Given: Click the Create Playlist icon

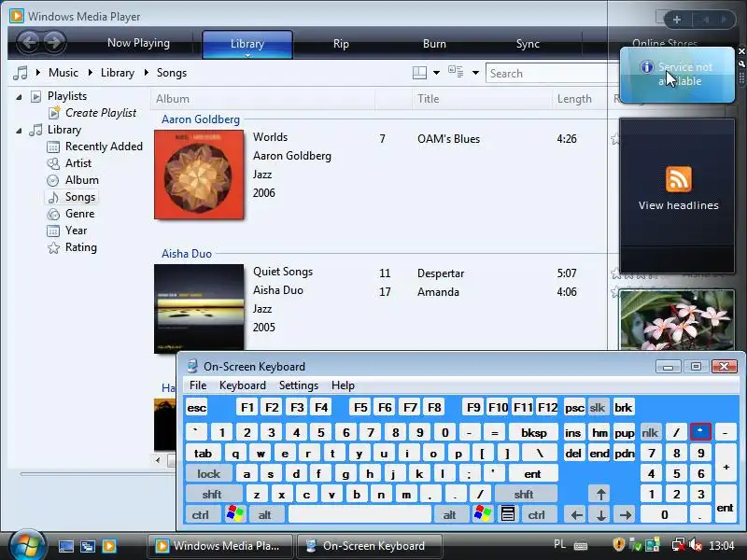Looking at the screenshot, I should click(x=54, y=113).
